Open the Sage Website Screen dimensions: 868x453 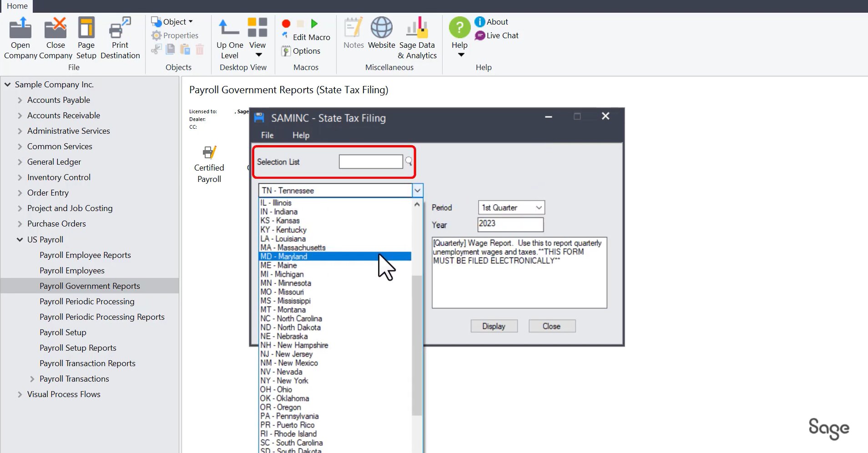tap(381, 32)
